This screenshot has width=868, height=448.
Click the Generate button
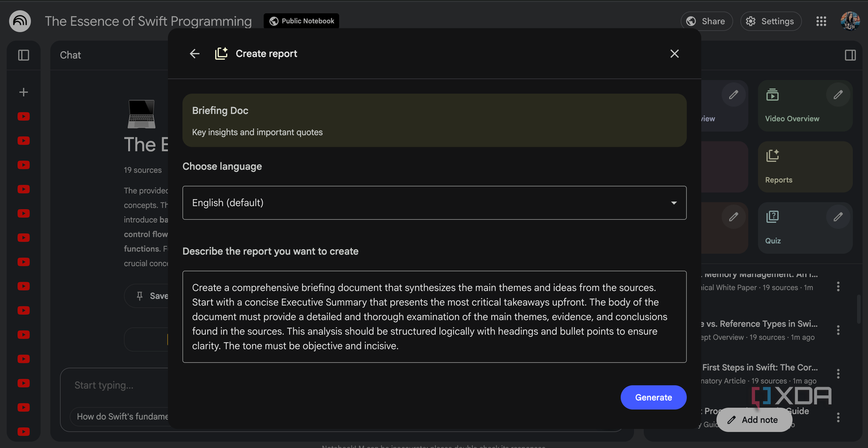653,398
